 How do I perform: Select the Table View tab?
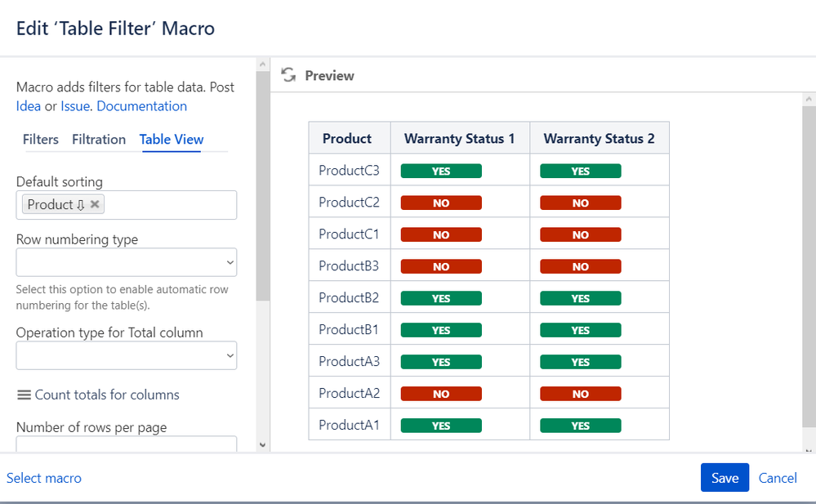[x=172, y=140]
